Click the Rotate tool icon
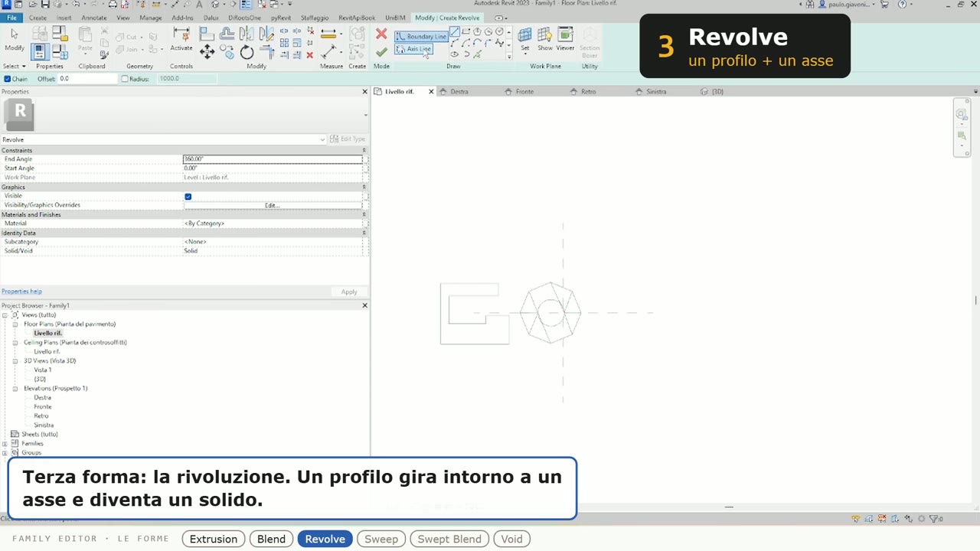 (x=247, y=51)
